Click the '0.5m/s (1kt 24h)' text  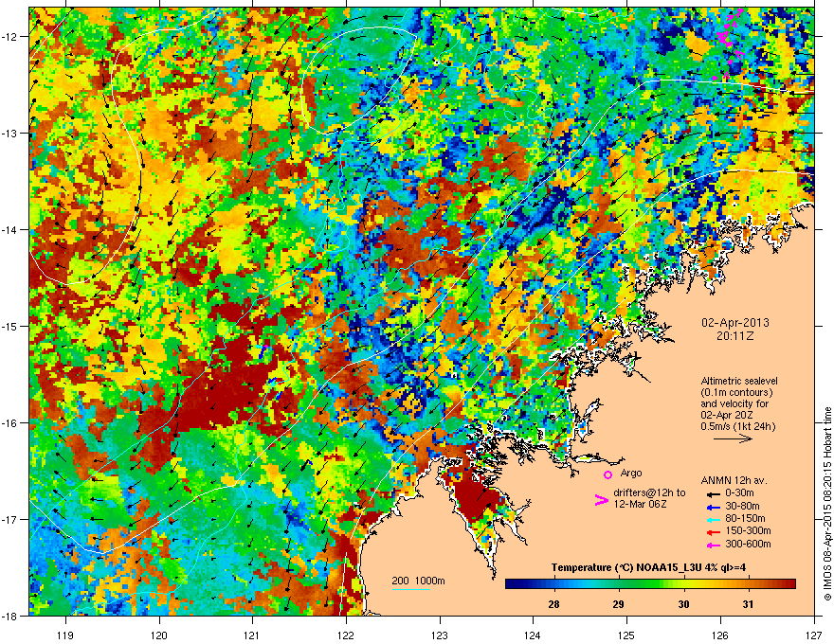coord(737,426)
